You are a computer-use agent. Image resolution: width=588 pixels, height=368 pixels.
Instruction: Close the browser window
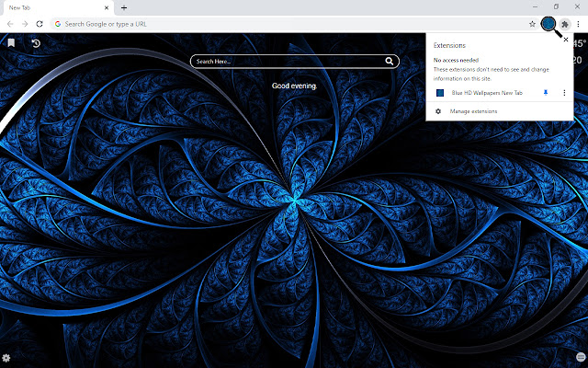click(x=577, y=6)
